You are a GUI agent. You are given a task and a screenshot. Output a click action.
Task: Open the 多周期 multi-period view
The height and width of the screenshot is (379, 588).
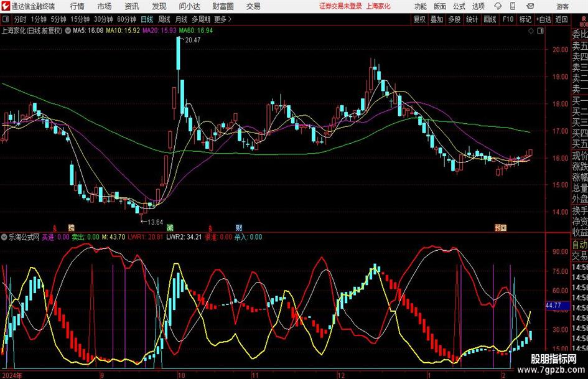pyautogui.click(x=201, y=19)
